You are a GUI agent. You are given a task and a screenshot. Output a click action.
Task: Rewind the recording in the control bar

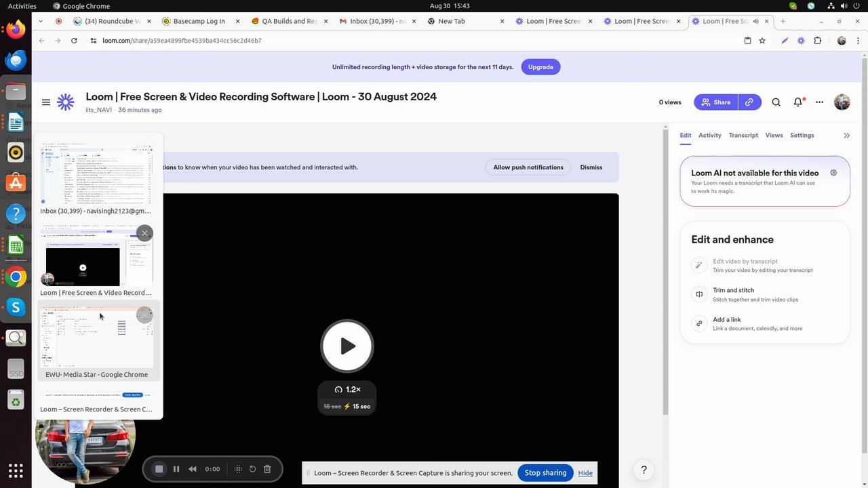click(193, 469)
